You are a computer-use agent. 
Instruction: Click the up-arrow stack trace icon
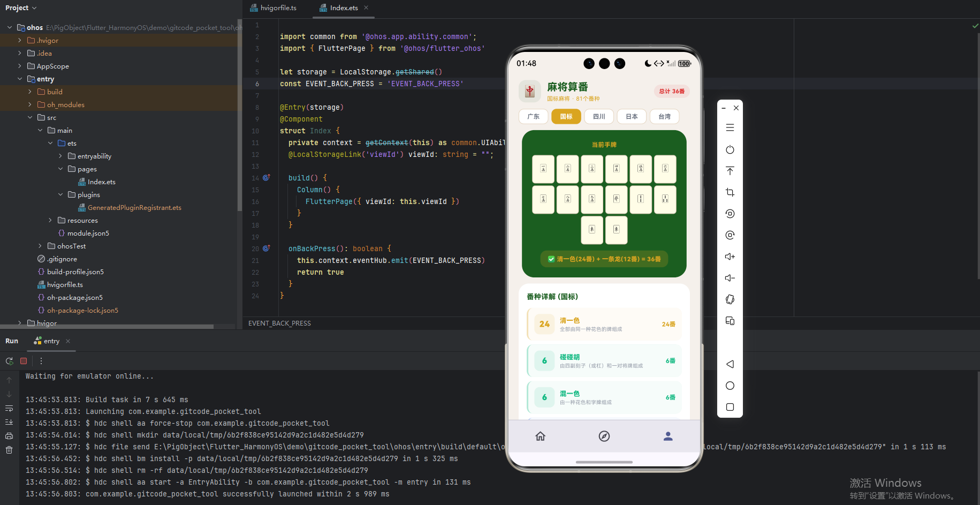click(x=9, y=380)
